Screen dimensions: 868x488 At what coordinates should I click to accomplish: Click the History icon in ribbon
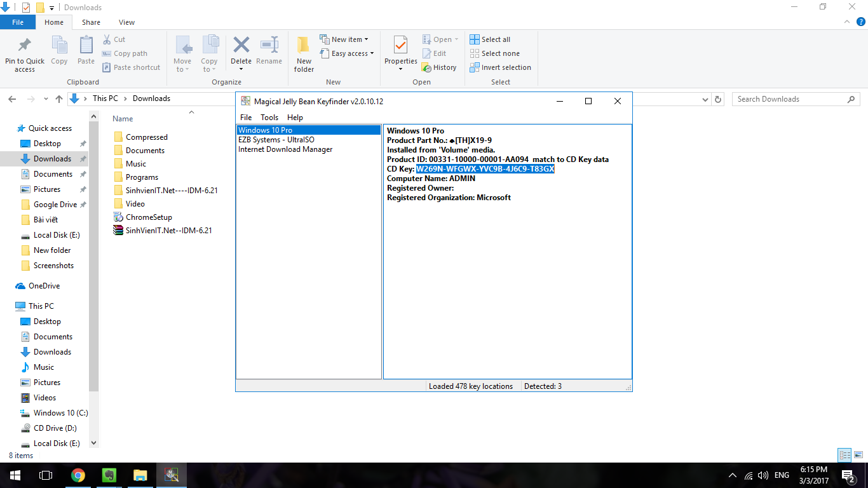(x=439, y=67)
